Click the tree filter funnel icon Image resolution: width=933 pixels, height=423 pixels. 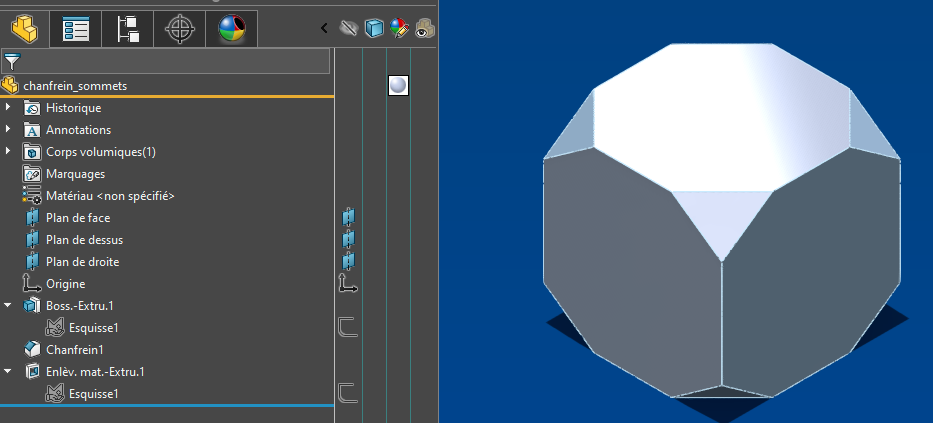pos(12,61)
